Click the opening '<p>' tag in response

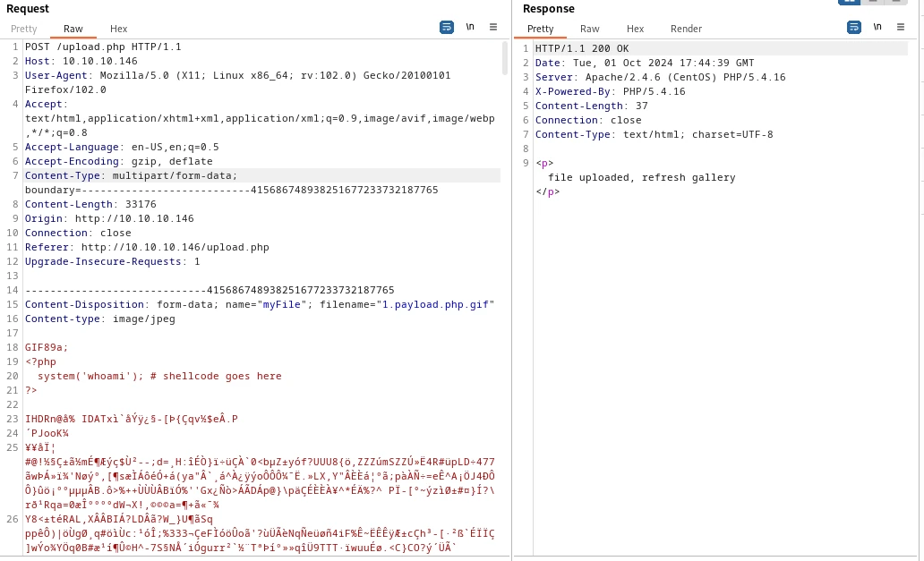(544, 163)
